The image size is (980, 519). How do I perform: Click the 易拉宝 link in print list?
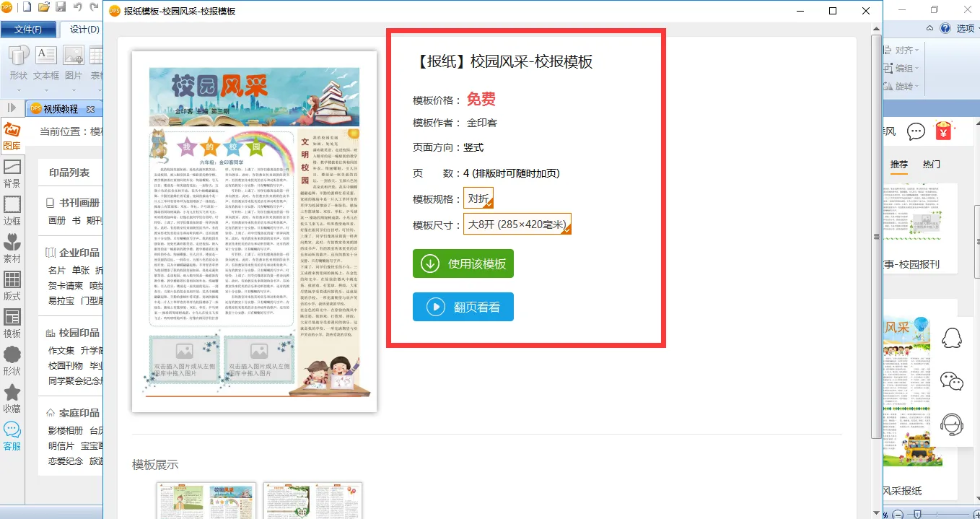[61, 300]
